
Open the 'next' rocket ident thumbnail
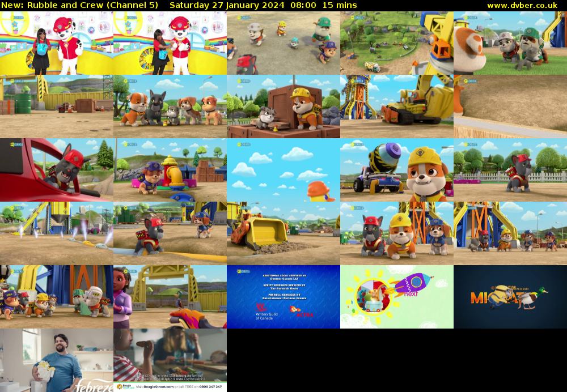click(x=397, y=297)
